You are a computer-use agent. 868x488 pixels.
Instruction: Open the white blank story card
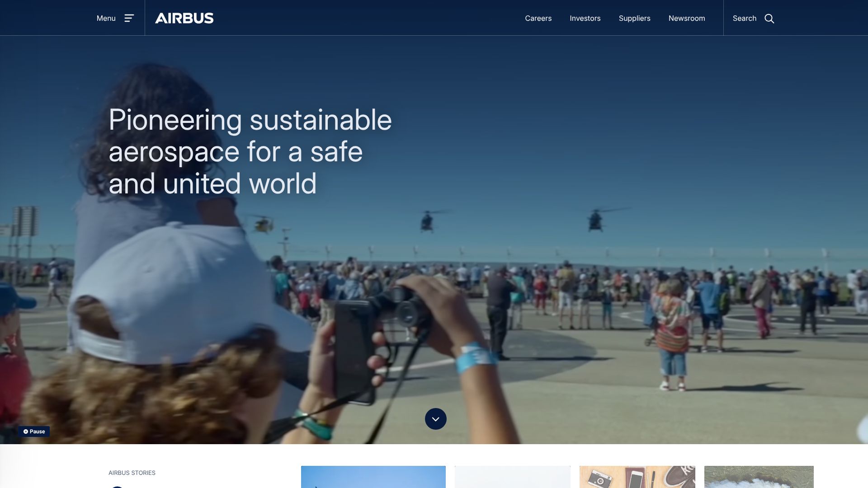point(512,477)
